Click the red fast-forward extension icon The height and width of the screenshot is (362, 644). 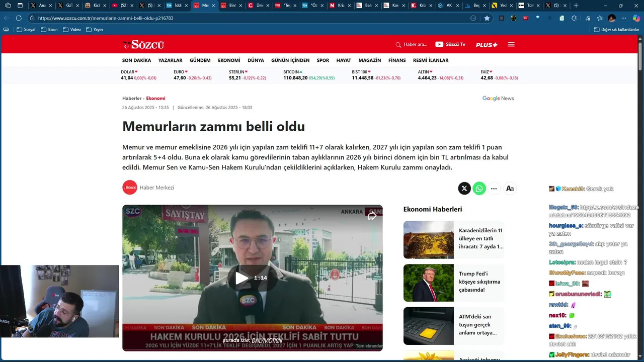click(525, 18)
